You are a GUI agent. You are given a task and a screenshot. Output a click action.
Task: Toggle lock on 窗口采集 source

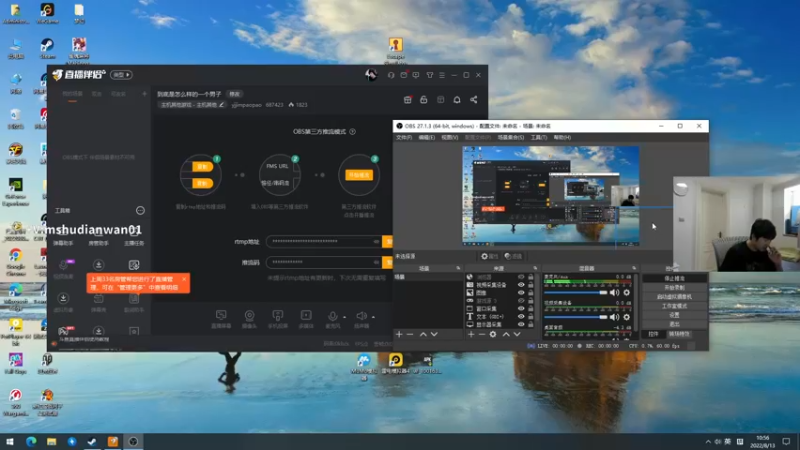click(531, 309)
